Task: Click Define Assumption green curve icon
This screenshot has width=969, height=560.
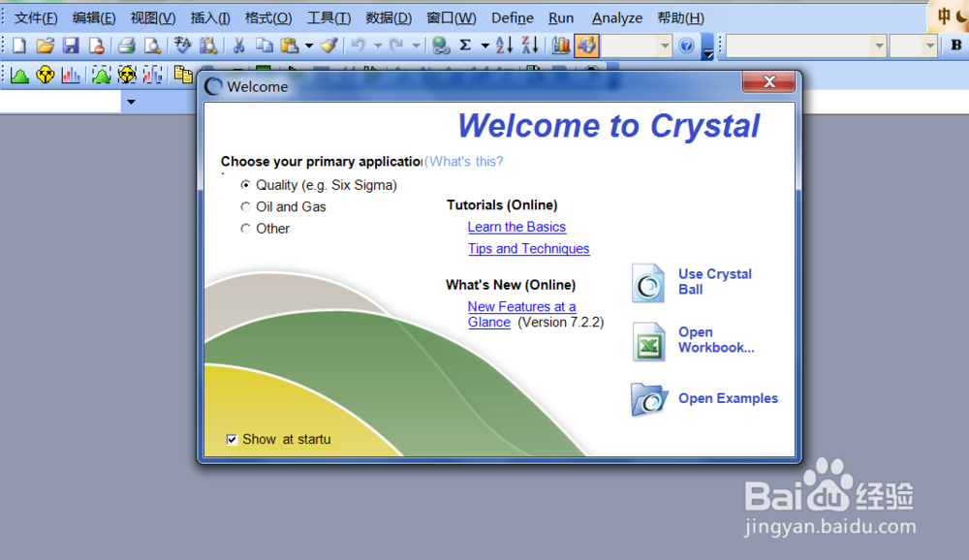Action: tap(19, 76)
